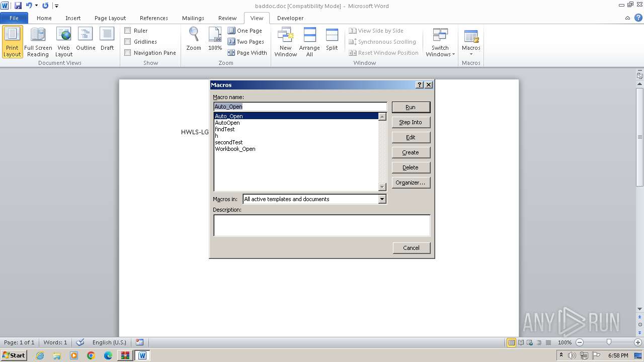Screen dimensions: 644x362
Task: Open the Developer tab
Action: tap(290, 18)
